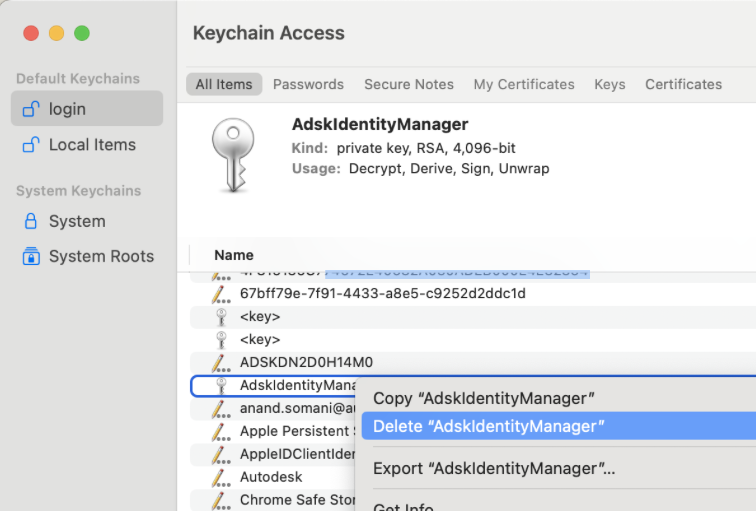This screenshot has width=756, height=516.
Task: Select the System Roots keychain
Action: pos(101,256)
